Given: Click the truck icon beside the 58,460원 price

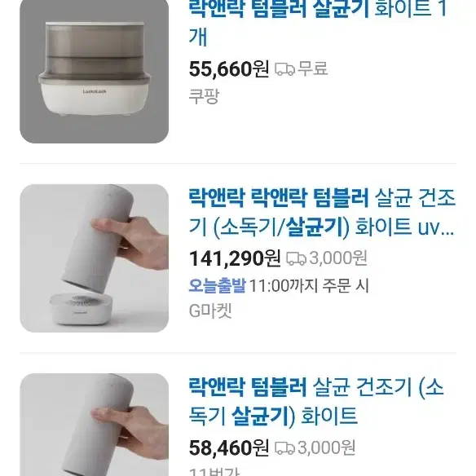Looking at the screenshot, I should 284,448.
